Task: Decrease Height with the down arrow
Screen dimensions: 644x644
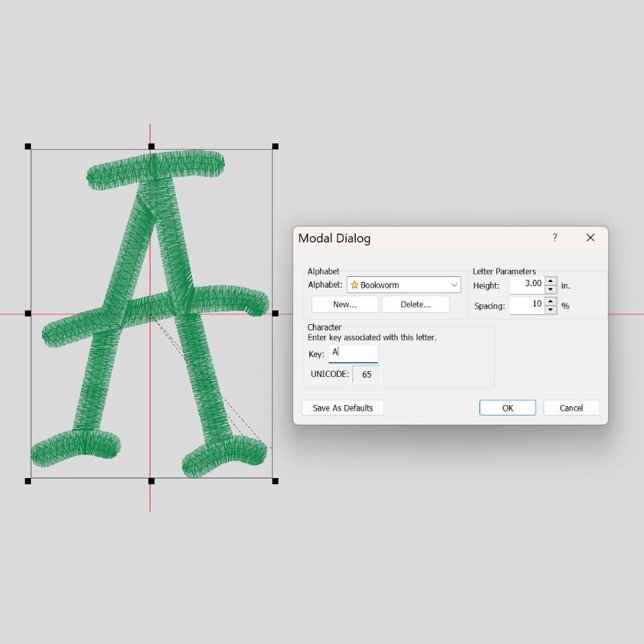Action: point(550,289)
